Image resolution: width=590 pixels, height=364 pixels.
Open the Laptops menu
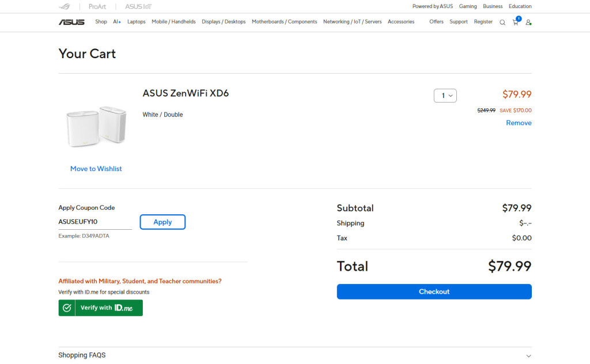click(x=137, y=22)
